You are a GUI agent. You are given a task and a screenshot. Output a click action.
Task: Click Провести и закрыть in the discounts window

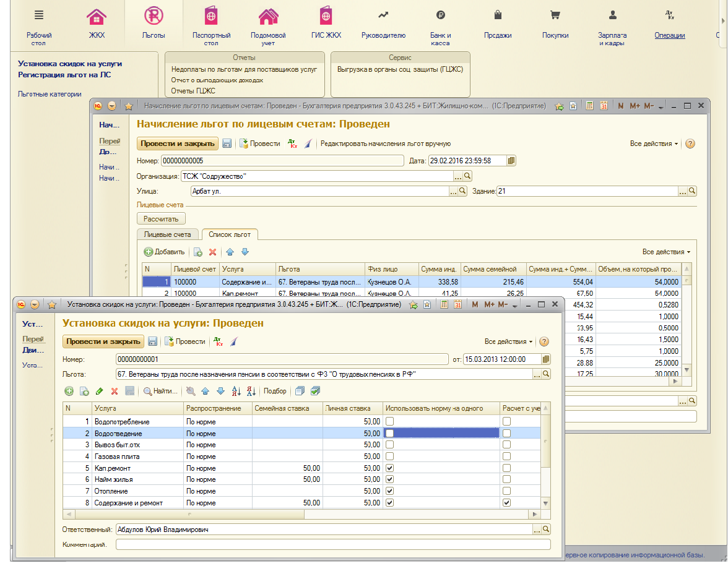[x=103, y=341]
